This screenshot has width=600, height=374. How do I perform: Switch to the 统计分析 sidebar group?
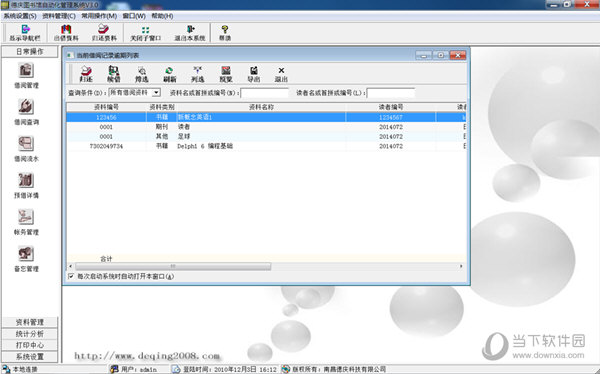[x=30, y=334]
